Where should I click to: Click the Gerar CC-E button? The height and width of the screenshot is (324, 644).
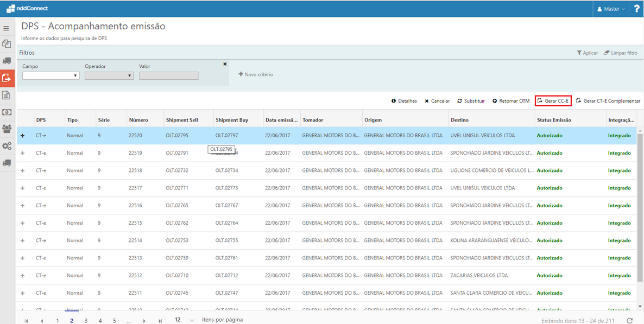pyautogui.click(x=553, y=101)
